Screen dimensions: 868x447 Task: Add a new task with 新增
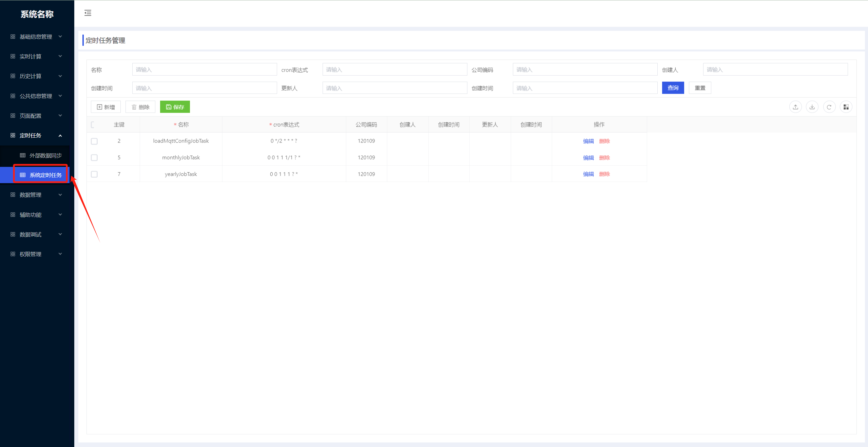click(106, 107)
